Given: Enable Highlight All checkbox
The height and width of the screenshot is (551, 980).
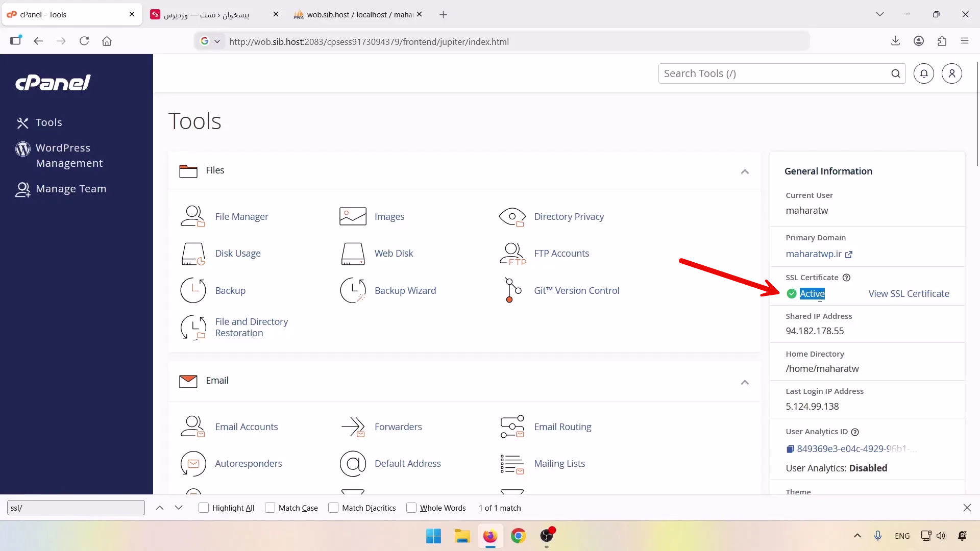Looking at the screenshot, I should [x=204, y=508].
